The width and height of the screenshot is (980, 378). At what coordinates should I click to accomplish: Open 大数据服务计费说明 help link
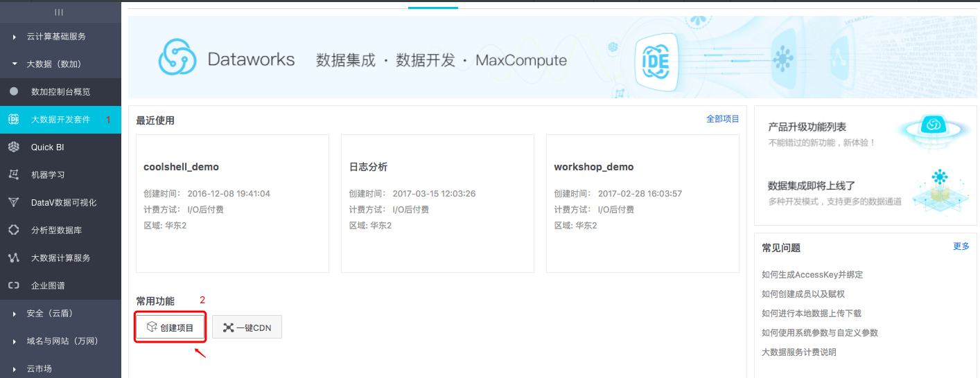799,352
